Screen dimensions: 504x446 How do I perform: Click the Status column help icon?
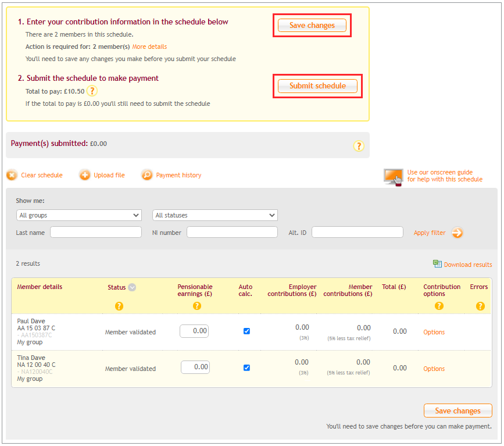119,306
